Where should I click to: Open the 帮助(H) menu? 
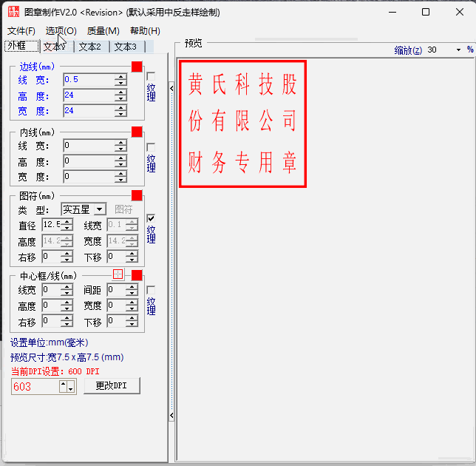point(145,31)
